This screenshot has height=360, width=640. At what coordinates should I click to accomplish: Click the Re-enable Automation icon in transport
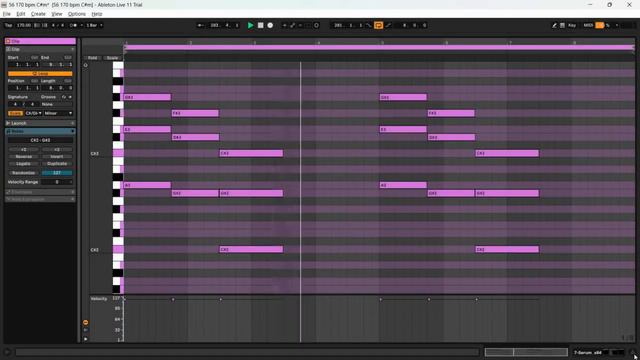[300, 25]
